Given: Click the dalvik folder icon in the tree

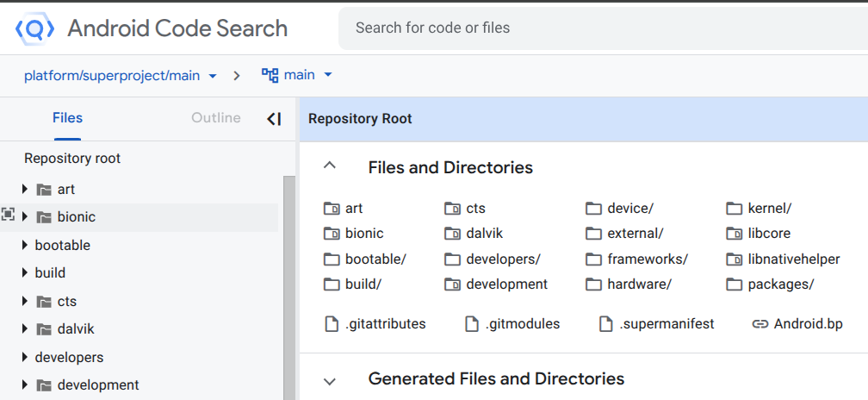Looking at the screenshot, I should click(44, 329).
